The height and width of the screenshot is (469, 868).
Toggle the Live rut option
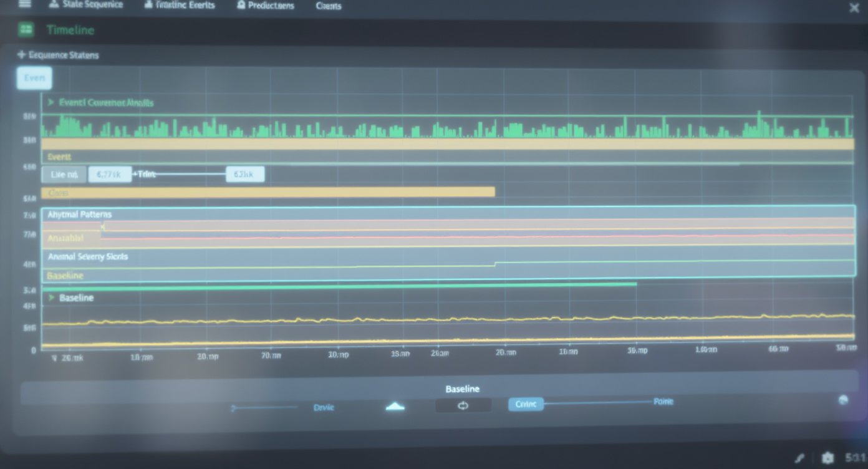tap(64, 174)
